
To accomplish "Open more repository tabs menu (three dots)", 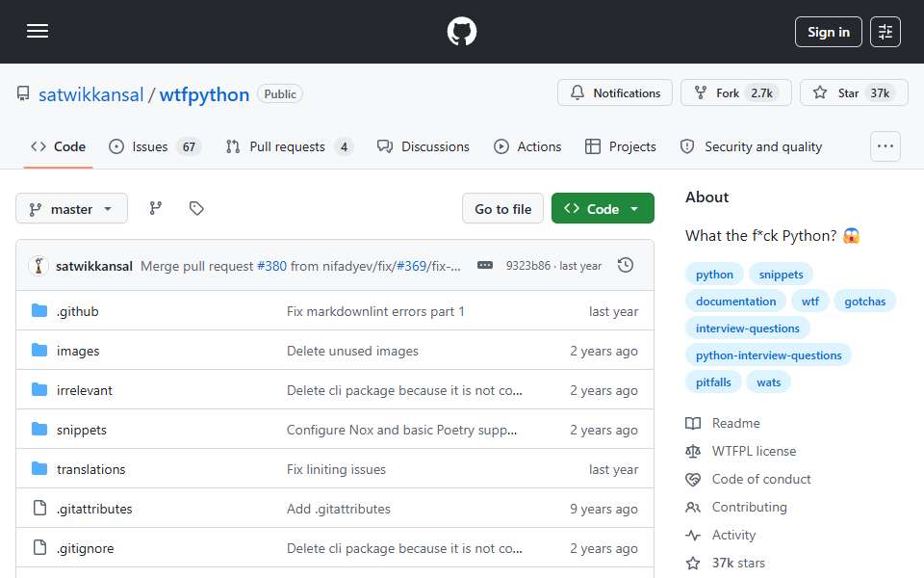I will (x=885, y=146).
